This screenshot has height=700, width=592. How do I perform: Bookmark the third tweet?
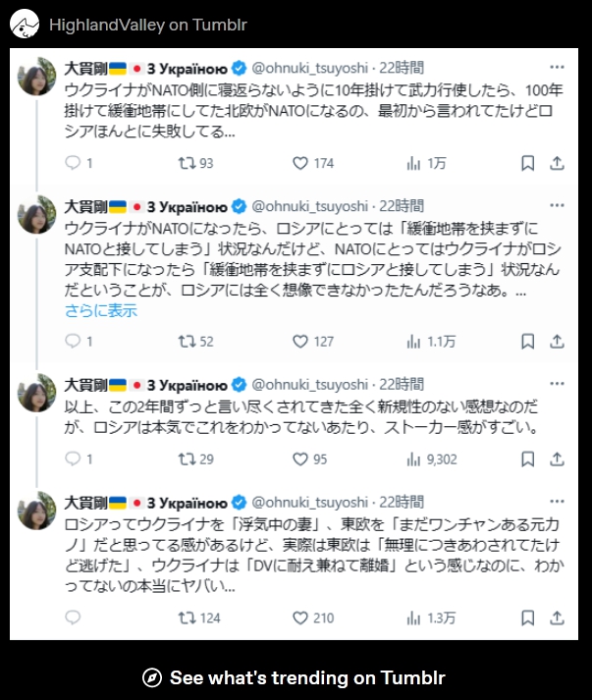[526, 458]
